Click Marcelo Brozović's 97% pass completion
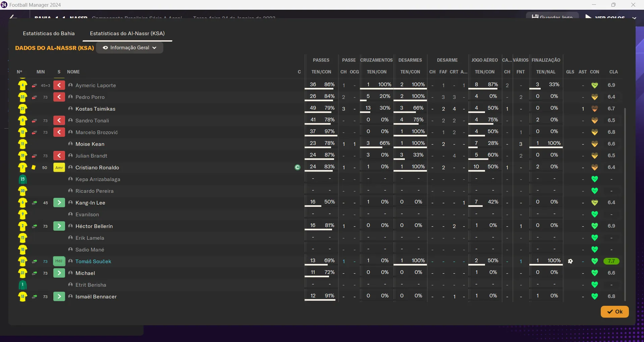Viewport: 644px width, 342px height. (329, 131)
